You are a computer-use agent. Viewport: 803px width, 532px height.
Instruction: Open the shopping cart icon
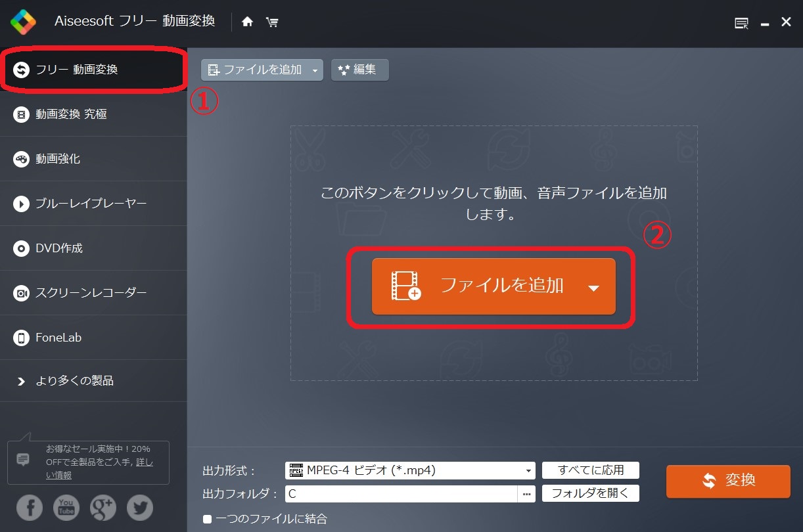(x=272, y=22)
